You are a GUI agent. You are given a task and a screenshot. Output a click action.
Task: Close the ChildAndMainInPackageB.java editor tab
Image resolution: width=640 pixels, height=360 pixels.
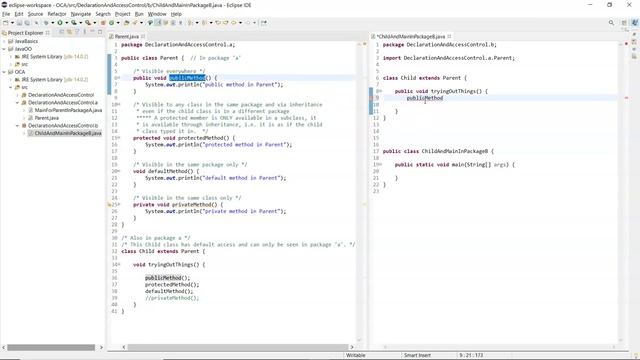tap(449, 36)
